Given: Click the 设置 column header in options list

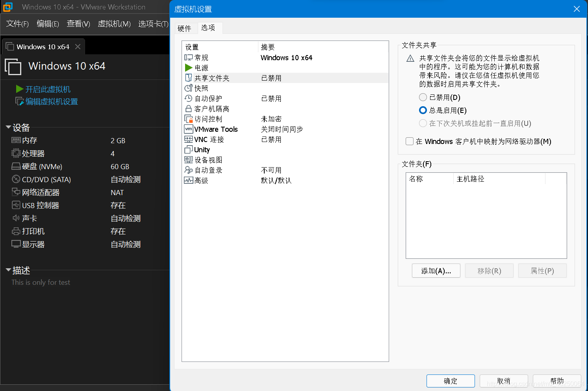Looking at the screenshot, I should pos(220,47).
